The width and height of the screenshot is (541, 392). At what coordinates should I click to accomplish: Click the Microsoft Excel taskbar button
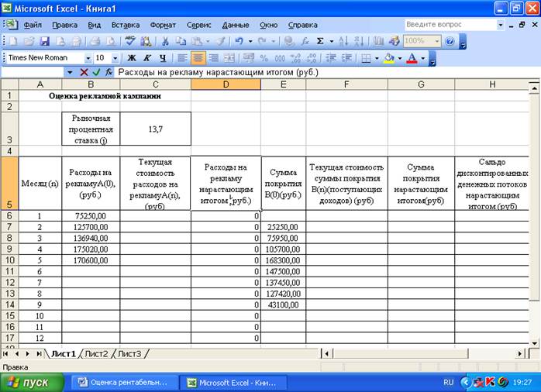233,383
